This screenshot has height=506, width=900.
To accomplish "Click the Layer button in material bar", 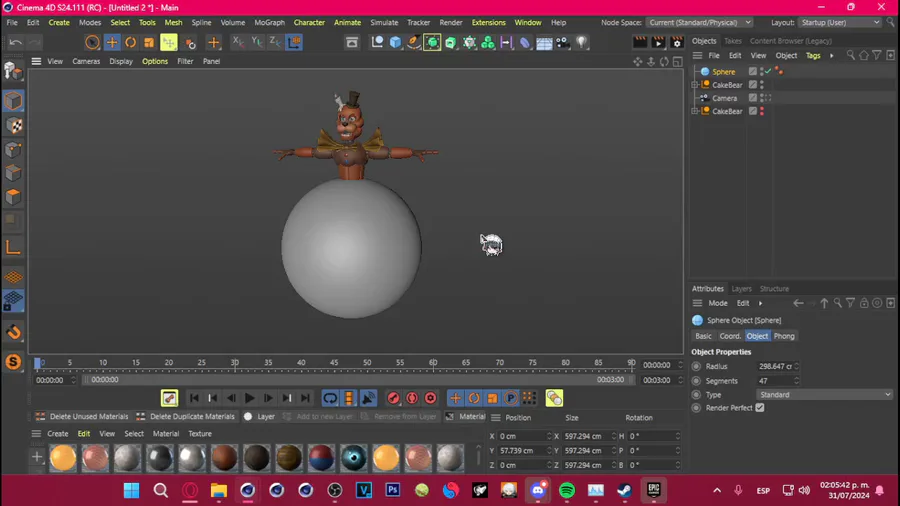I will 259,417.
